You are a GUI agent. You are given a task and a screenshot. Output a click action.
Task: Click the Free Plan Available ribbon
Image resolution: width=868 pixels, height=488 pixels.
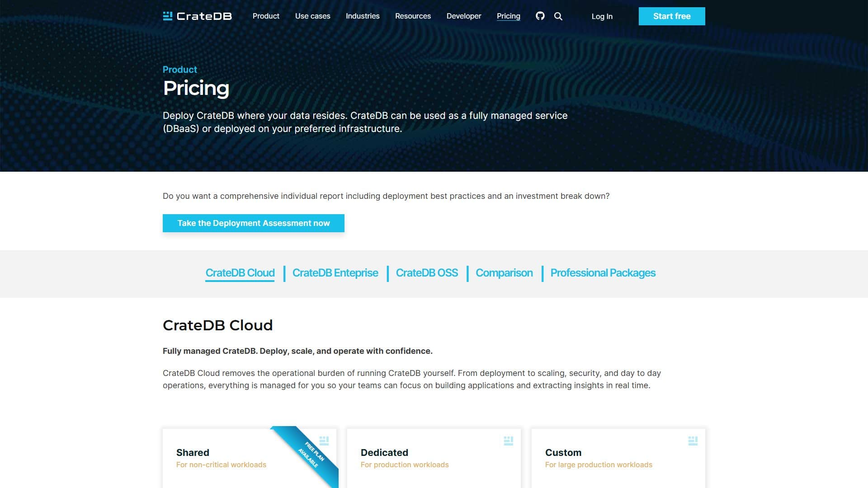(x=312, y=454)
